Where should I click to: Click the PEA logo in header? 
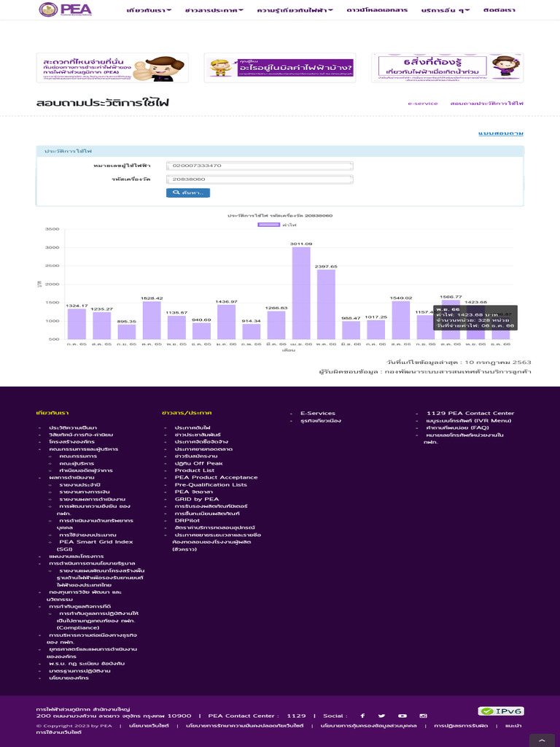[65, 9]
